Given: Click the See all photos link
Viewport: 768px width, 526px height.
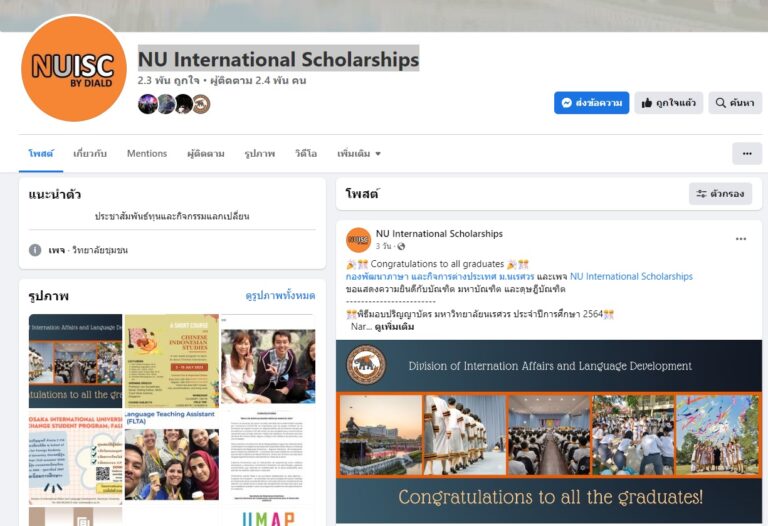Looking at the screenshot, I should pyautogui.click(x=280, y=295).
